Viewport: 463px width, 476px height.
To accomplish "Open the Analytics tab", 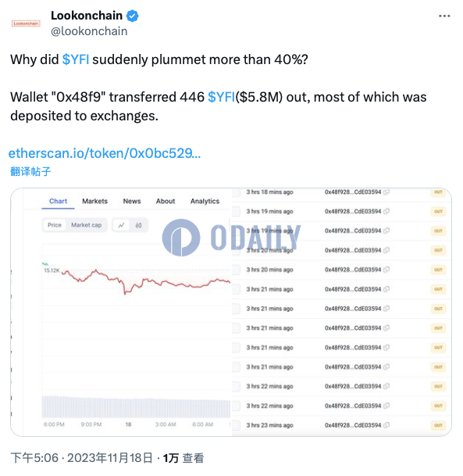I will click(x=205, y=201).
